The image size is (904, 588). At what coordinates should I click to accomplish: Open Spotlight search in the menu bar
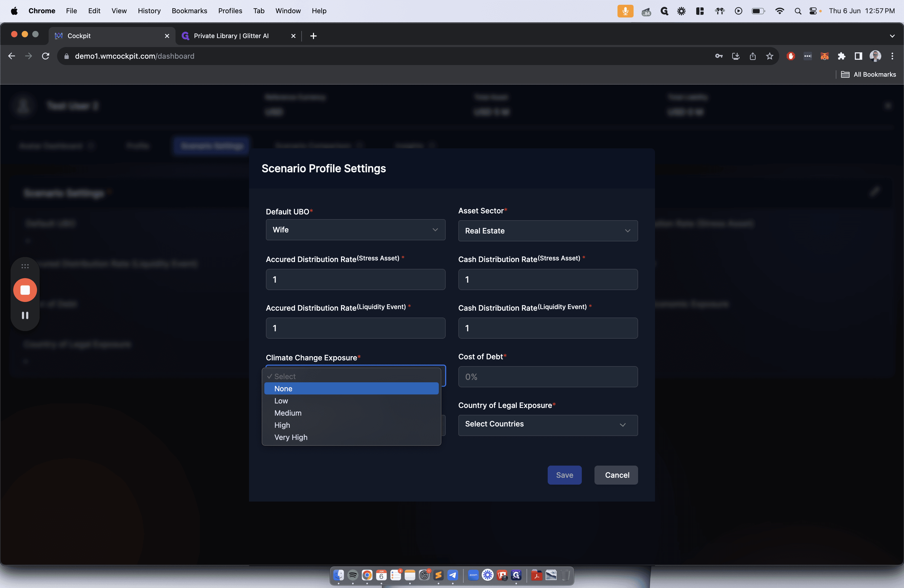798,11
